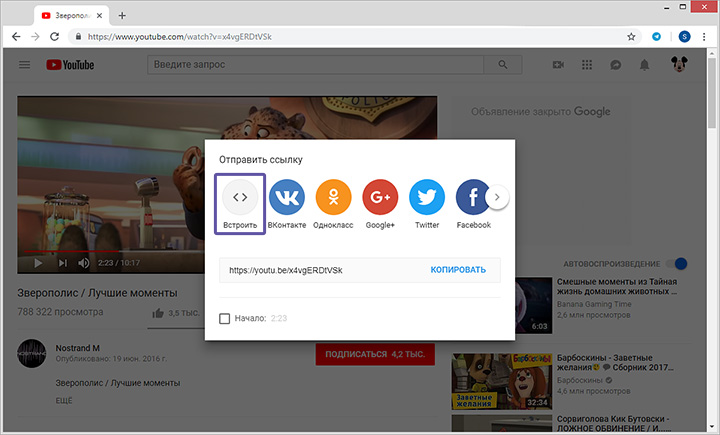This screenshot has width=720, height=435.
Task: Open the YouTube apps grid icon
Action: [587, 65]
